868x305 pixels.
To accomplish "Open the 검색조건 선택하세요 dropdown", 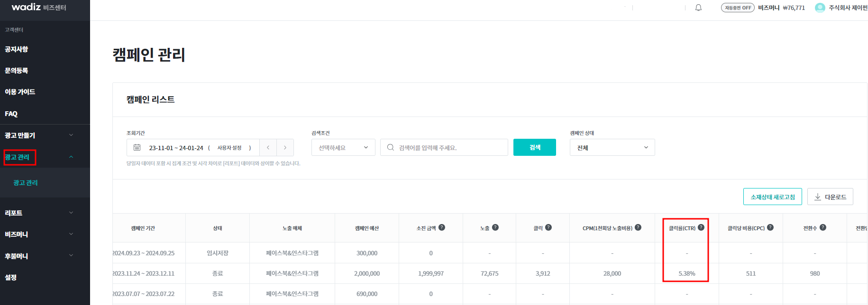I will coord(343,148).
